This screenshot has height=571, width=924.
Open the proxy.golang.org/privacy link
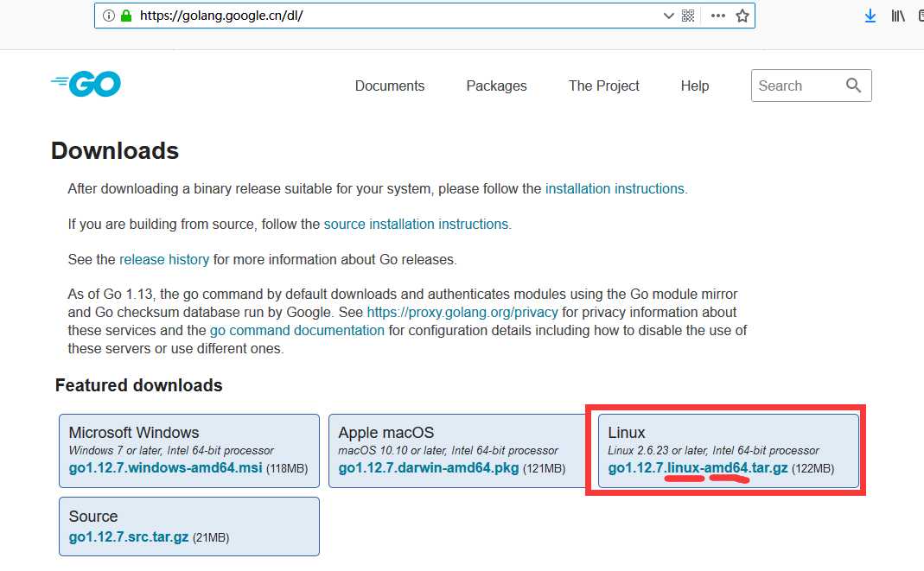point(462,312)
